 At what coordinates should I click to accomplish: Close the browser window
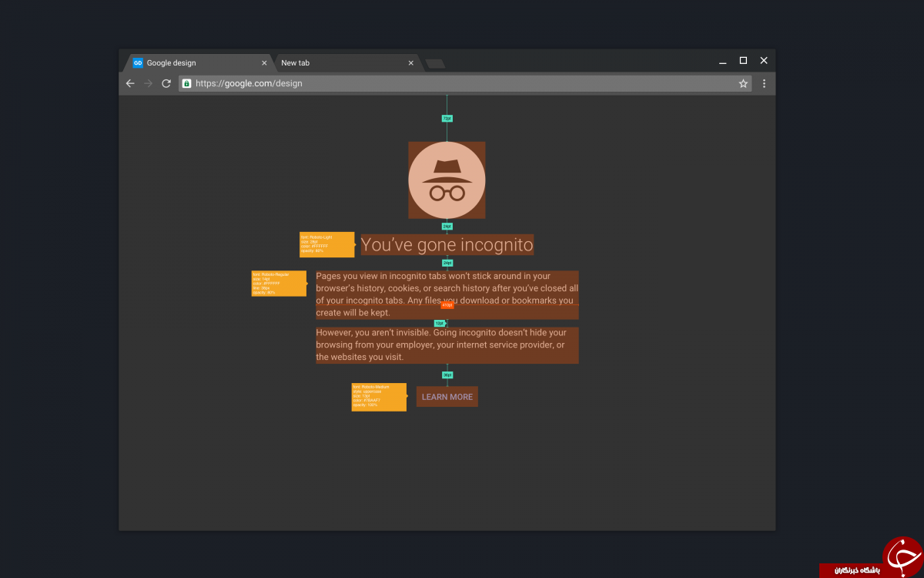click(x=764, y=60)
